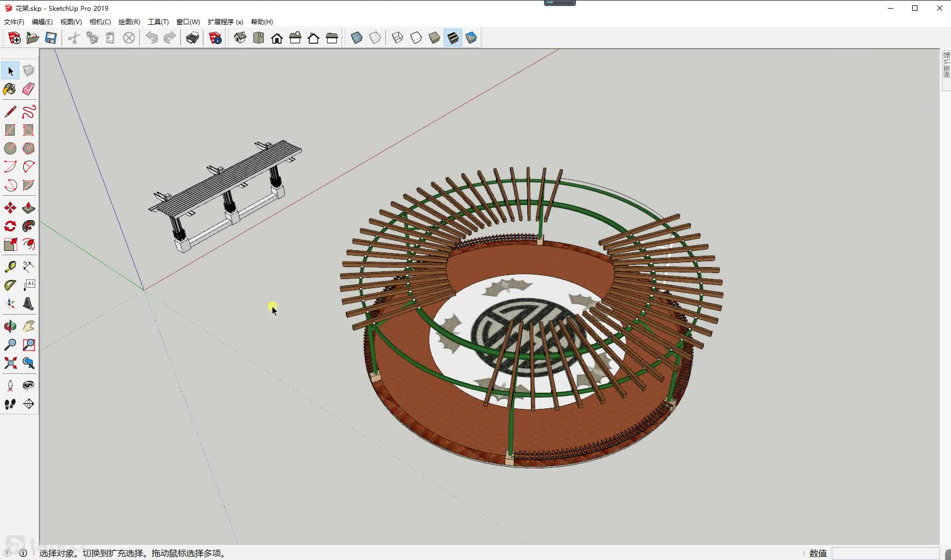This screenshot has height=560, width=951.
Task: Open the 视图(V) menu
Action: pyautogui.click(x=71, y=22)
